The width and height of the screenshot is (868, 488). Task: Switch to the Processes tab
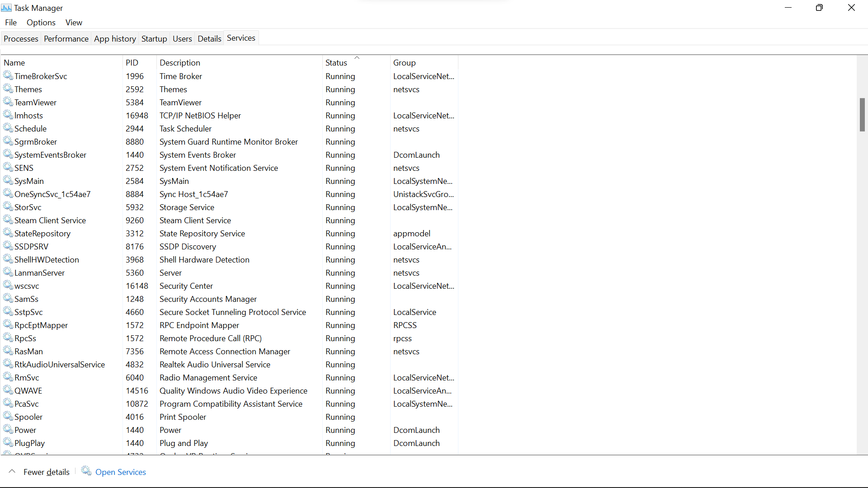point(21,39)
